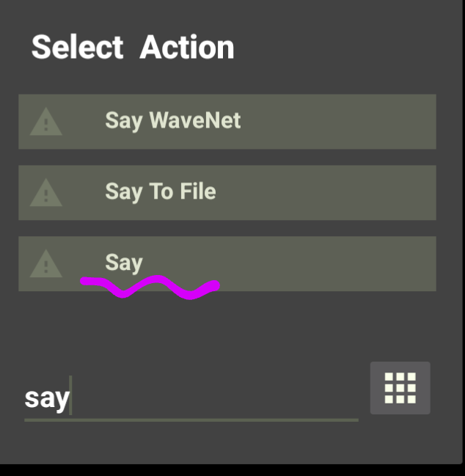
Task: Click blank dialog space below the Say row
Action: click(227, 326)
